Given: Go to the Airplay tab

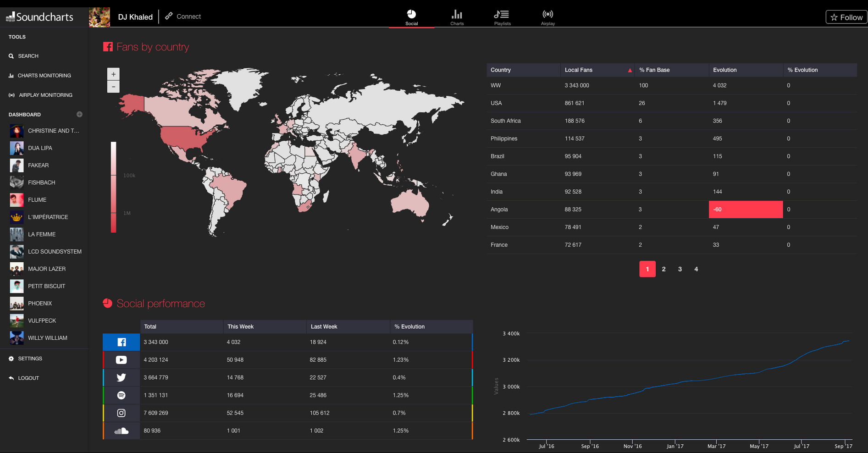Looking at the screenshot, I should [547, 17].
